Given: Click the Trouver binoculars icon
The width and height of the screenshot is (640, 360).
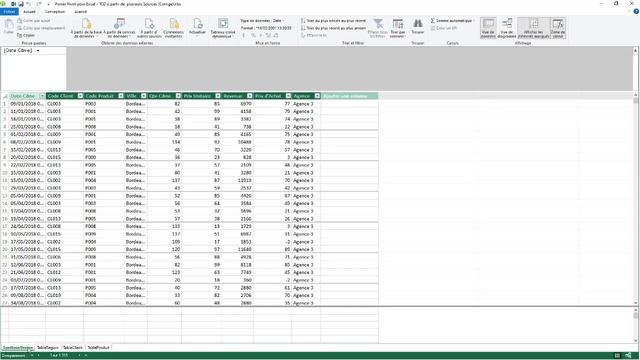Looking at the screenshot, I should [x=418, y=24].
